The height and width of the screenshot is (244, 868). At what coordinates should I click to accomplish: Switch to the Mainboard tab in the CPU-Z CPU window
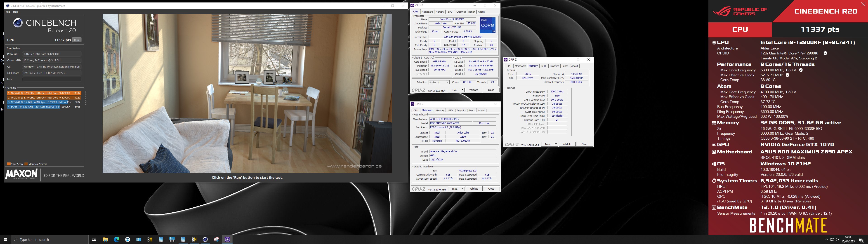coord(427,12)
